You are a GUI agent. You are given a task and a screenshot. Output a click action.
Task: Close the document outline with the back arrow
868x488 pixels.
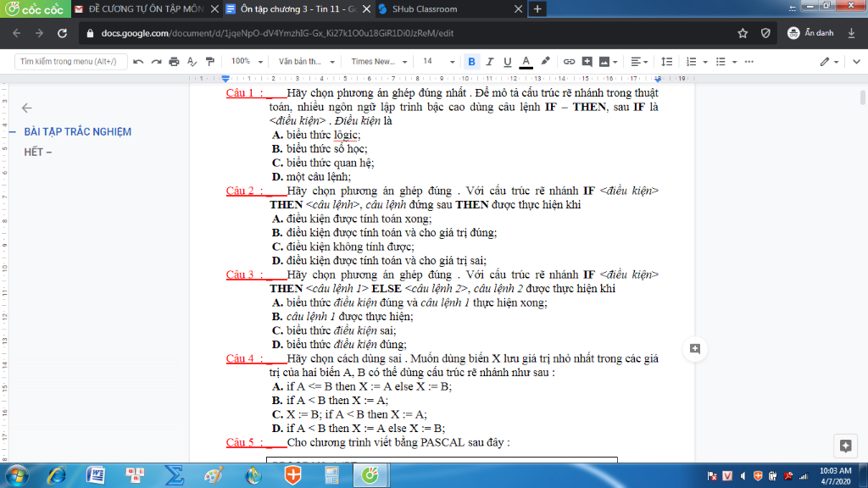coord(26,108)
